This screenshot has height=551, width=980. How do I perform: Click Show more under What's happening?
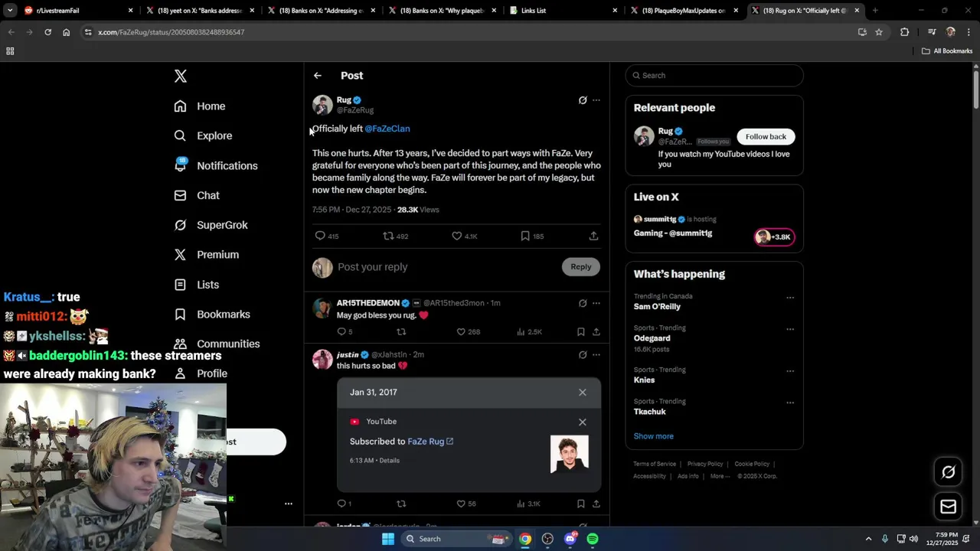pos(653,436)
